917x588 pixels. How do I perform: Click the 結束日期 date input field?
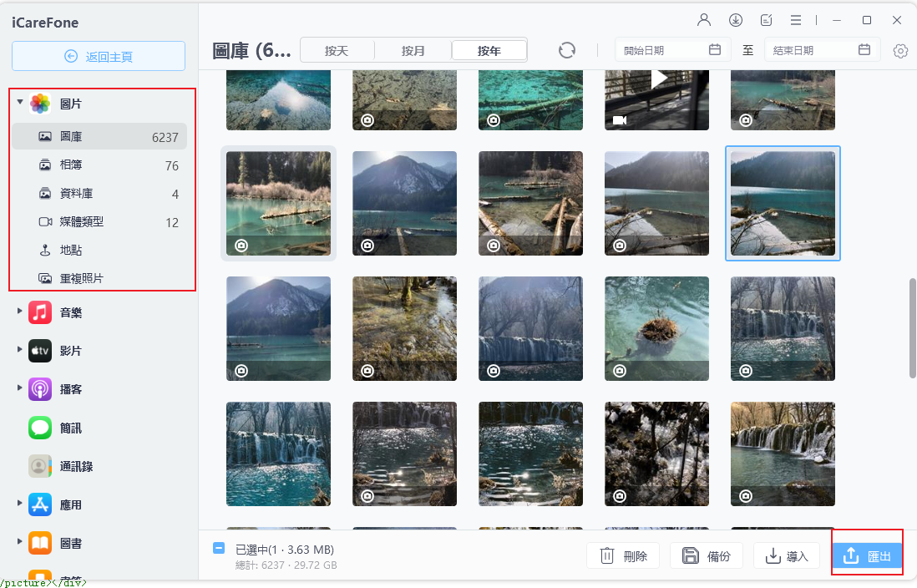pyautogui.click(x=810, y=50)
